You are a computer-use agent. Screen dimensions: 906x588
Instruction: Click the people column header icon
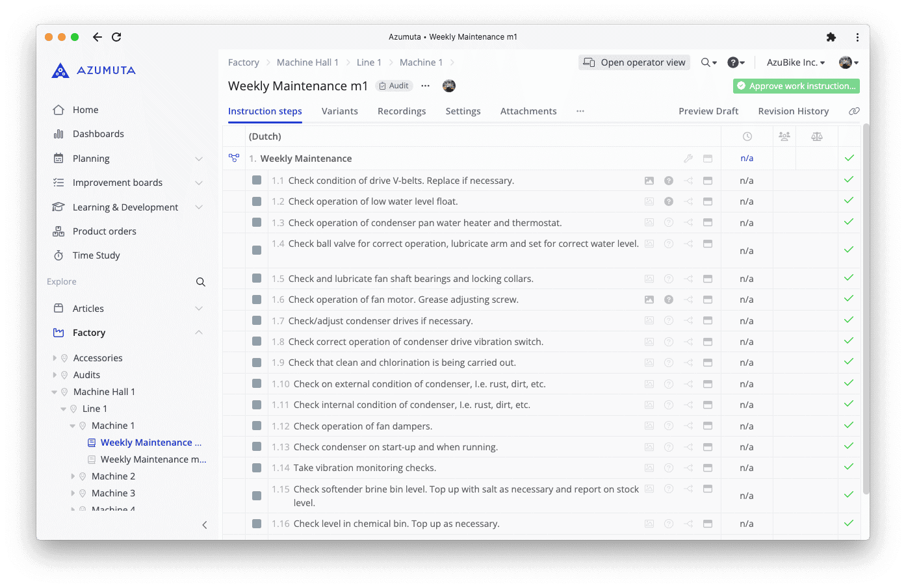point(784,135)
